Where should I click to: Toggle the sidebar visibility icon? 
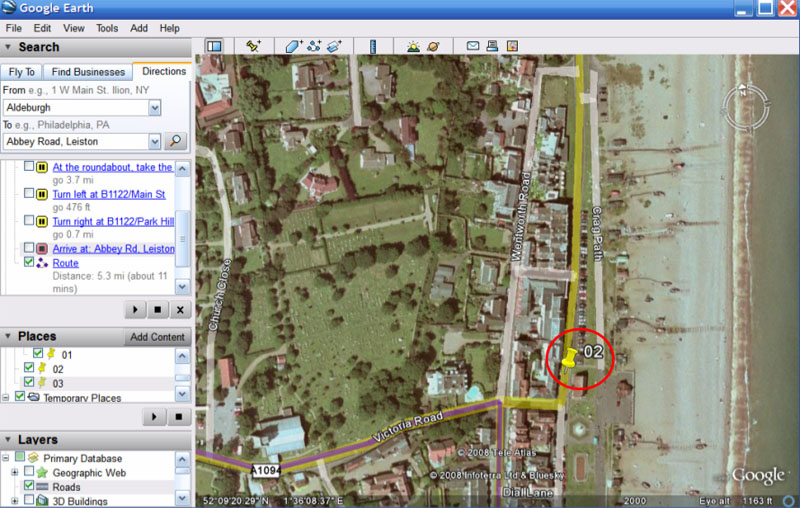[214, 46]
